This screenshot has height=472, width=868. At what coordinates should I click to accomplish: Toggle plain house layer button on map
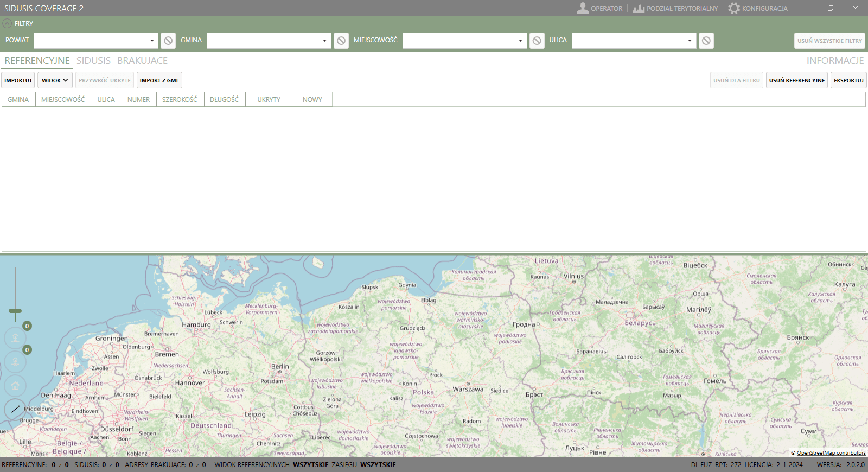click(x=15, y=386)
